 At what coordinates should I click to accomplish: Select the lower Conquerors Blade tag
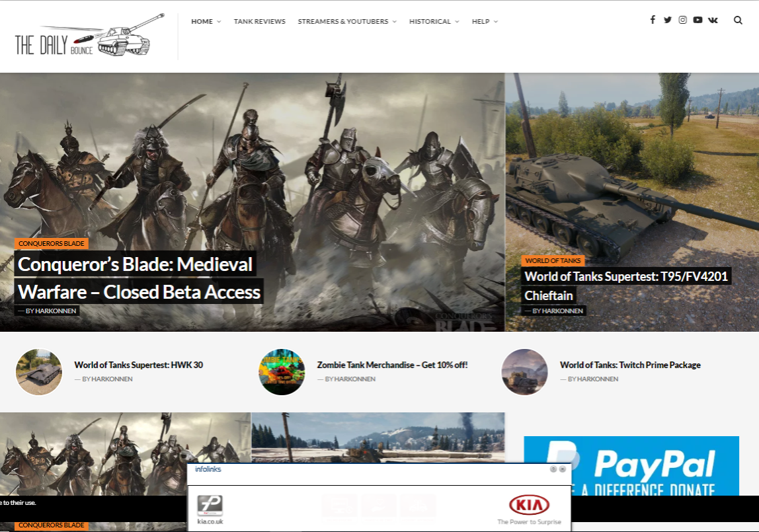pyautogui.click(x=52, y=525)
